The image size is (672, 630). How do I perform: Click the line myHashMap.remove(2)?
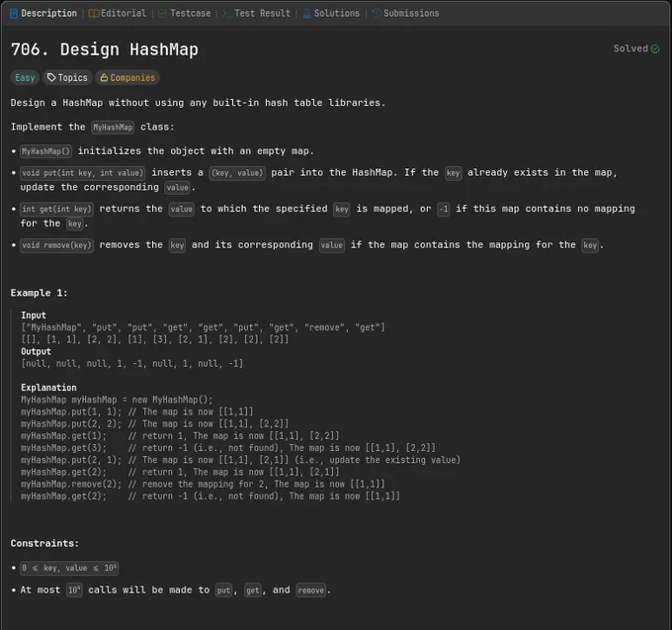(204, 484)
